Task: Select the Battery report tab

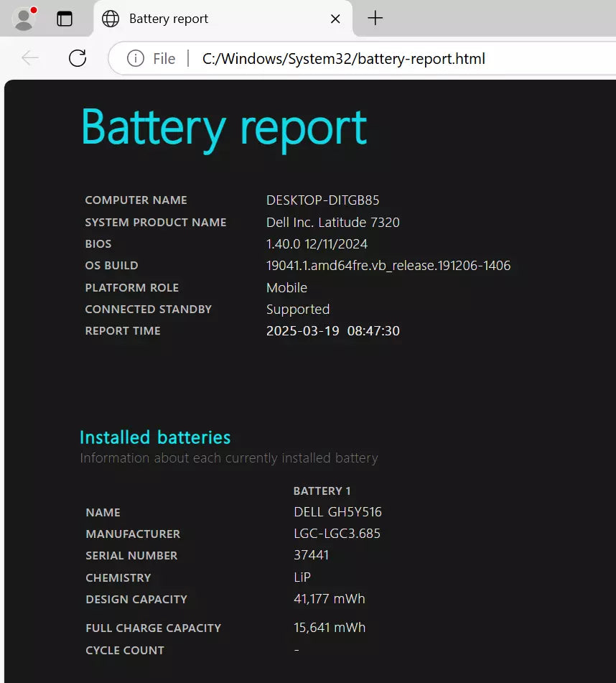Action: 179,19
